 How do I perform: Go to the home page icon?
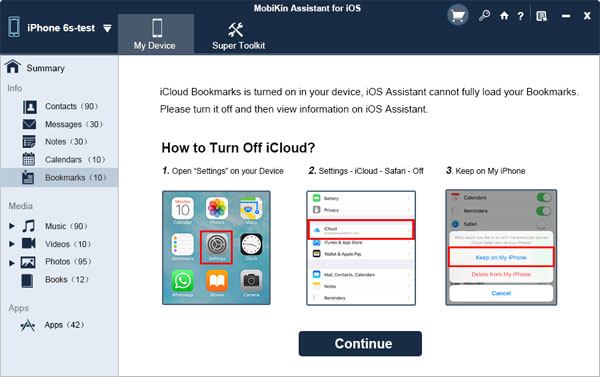coord(504,16)
